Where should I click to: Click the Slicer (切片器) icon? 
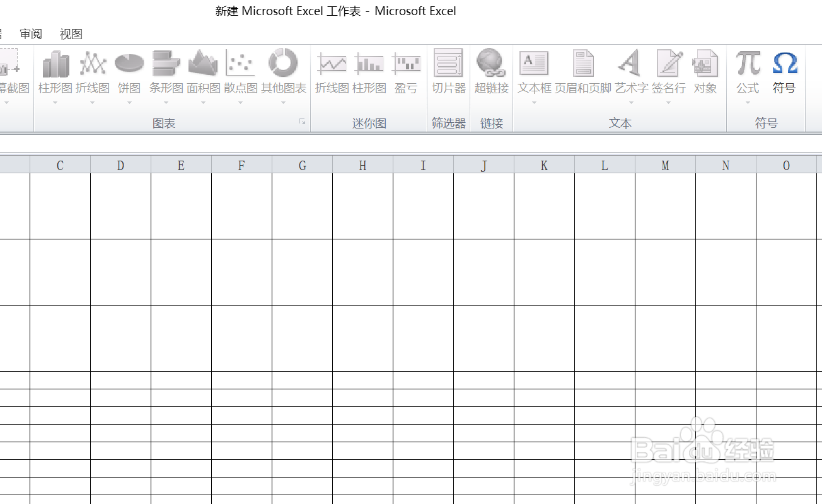point(448,63)
